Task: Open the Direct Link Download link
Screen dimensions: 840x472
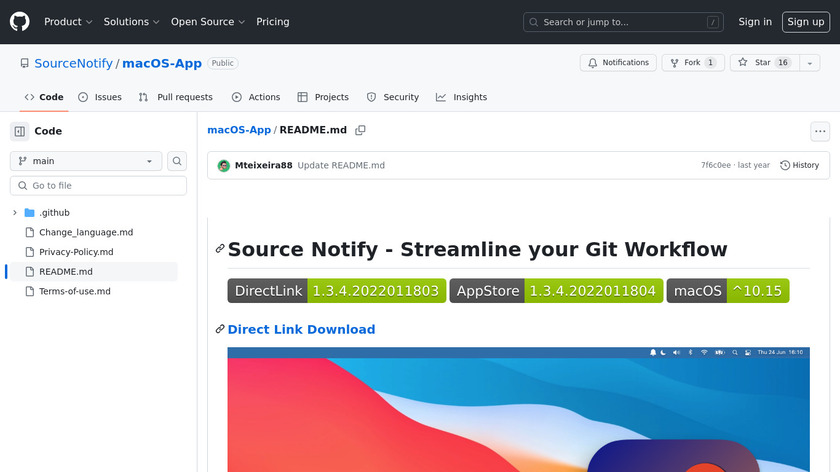Action: (x=301, y=329)
